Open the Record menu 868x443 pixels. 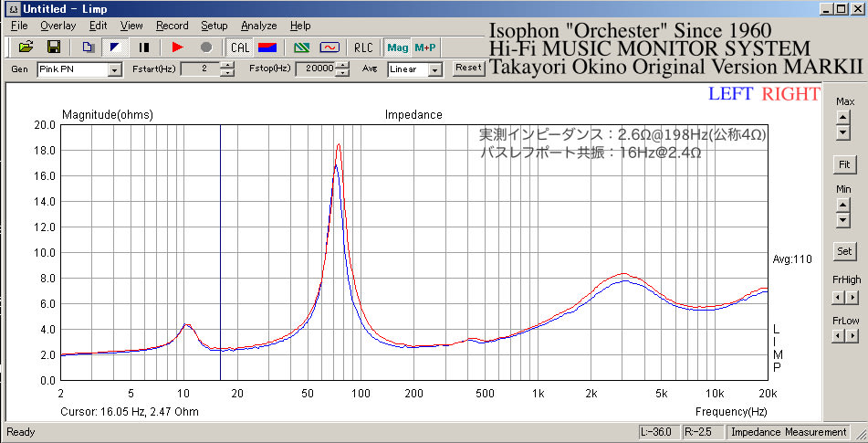[x=173, y=26]
